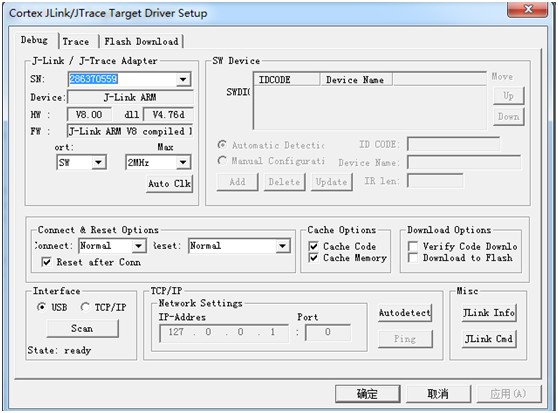
Task: Close the Target Driver Setup dialog
Action: pyautogui.click(x=528, y=9)
